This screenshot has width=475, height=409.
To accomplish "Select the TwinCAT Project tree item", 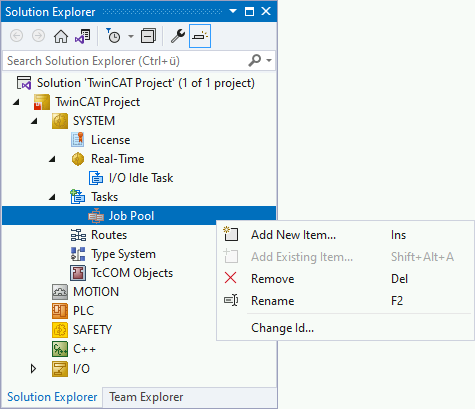I will 98,102.
